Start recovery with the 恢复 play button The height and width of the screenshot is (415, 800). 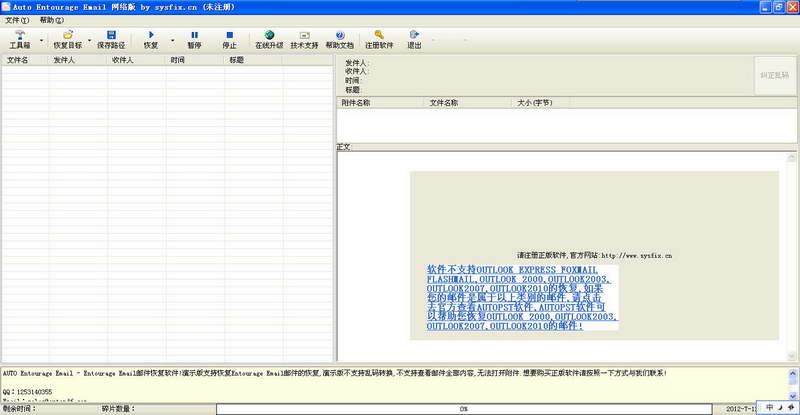click(x=151, y=39)
